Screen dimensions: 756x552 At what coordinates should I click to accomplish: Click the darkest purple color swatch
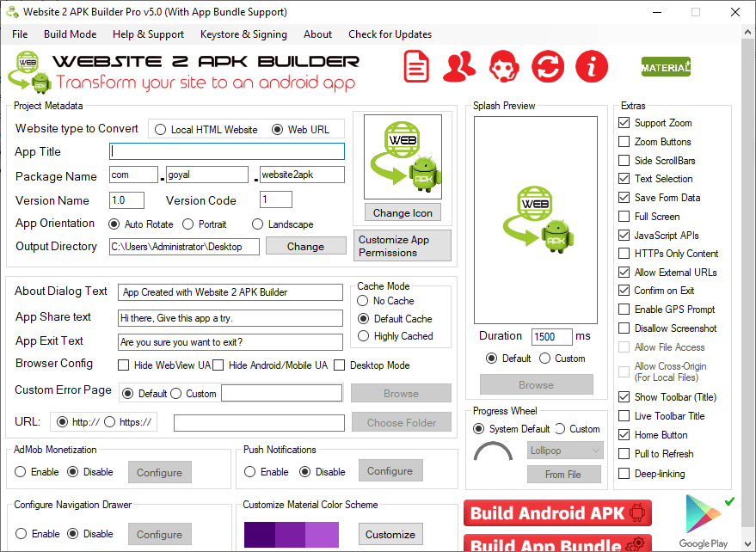pyautogui.click(x=260, y=535)
